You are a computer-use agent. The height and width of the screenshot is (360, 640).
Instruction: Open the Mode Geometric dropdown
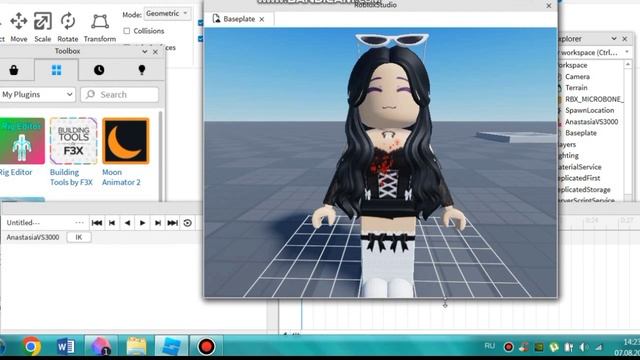167,13
